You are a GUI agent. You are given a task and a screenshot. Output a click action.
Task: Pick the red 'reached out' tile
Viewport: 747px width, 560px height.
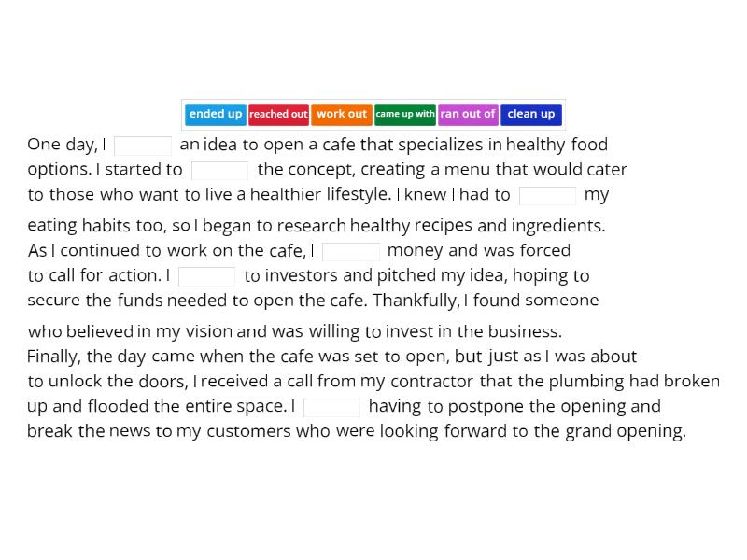point(278,114)
